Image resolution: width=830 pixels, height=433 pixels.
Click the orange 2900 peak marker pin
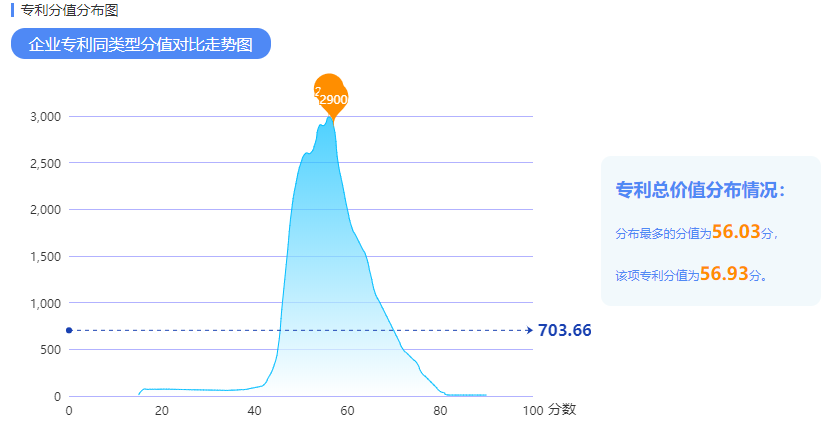tap(331, 95)
